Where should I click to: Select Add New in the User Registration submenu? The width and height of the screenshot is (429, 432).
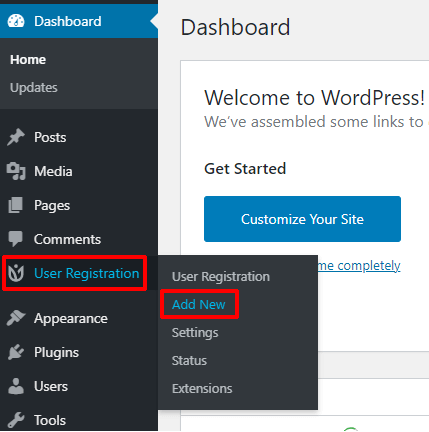pyautogui.click(x=199, y=304)
